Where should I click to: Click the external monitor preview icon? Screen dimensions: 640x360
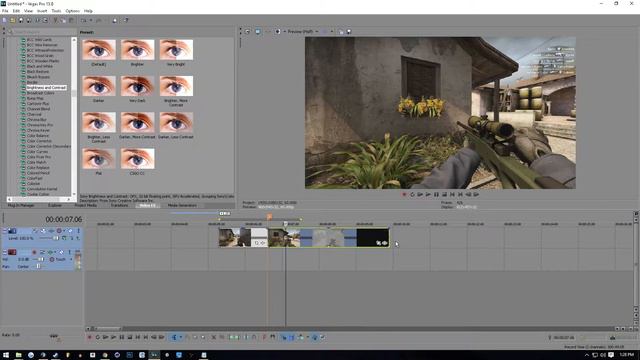(258, 31)
